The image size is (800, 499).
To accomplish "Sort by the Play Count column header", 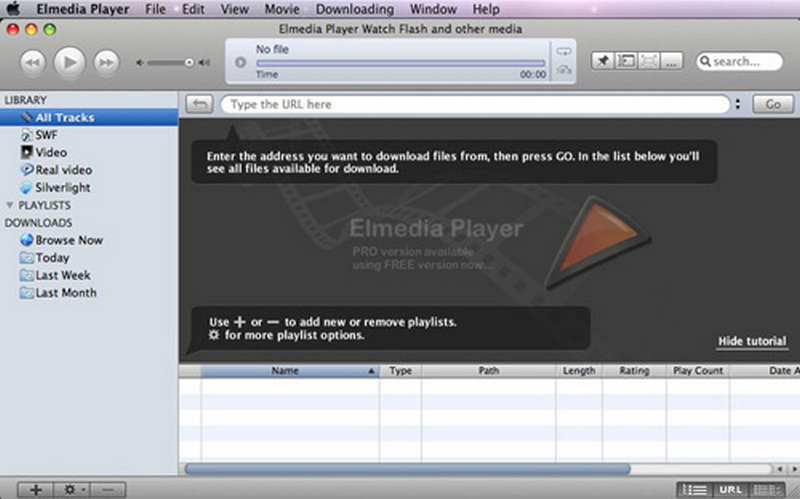I will pyautogui.click(x=698, y=371).
